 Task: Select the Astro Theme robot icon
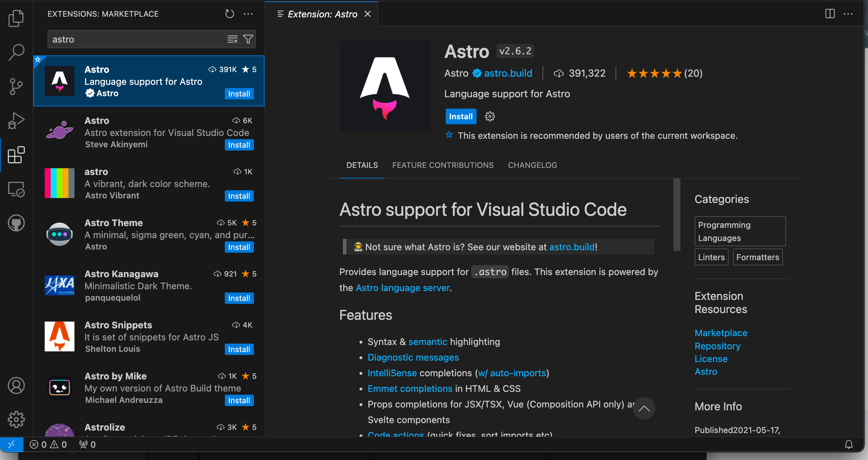(x=60, y=234)
